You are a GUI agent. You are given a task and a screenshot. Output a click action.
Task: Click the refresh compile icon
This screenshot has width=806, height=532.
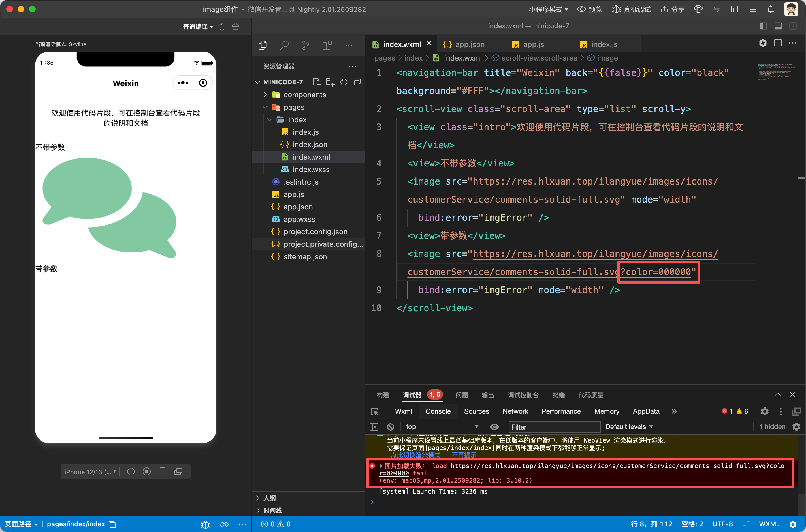(x=222, y=27)
